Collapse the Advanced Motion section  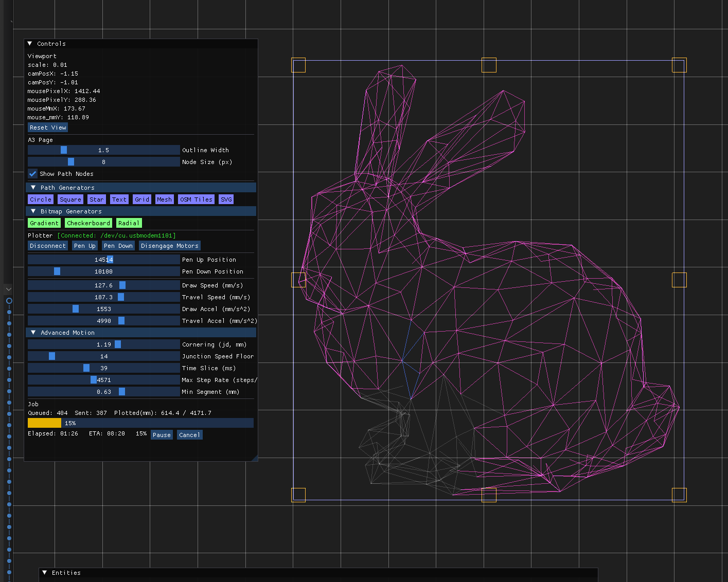[33, 333]
